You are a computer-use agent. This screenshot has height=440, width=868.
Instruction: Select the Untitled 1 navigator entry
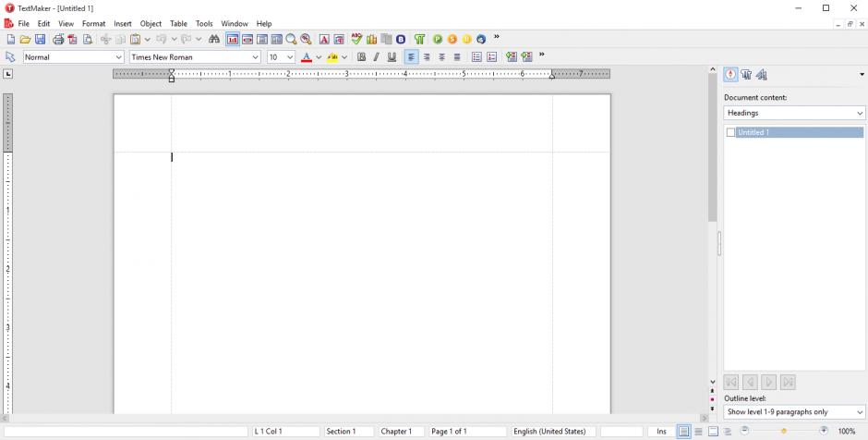tap(800, 132)
